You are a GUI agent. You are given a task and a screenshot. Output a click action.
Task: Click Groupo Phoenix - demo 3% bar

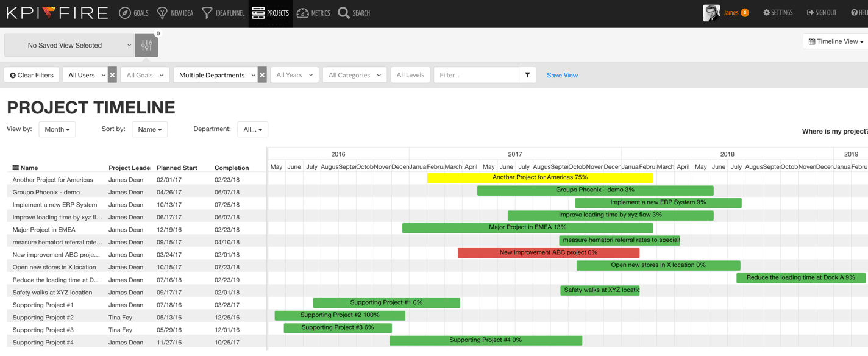(x=595, y=190)
